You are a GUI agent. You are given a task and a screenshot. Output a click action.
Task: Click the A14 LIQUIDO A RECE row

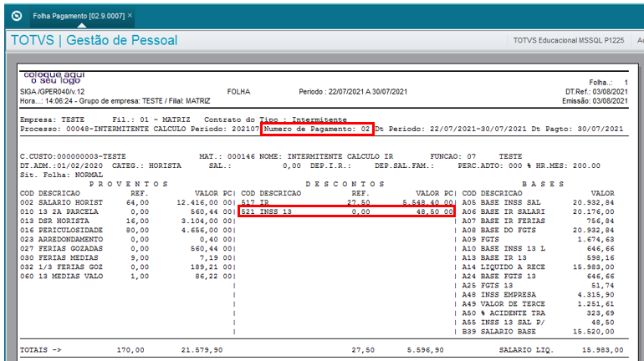538,267
